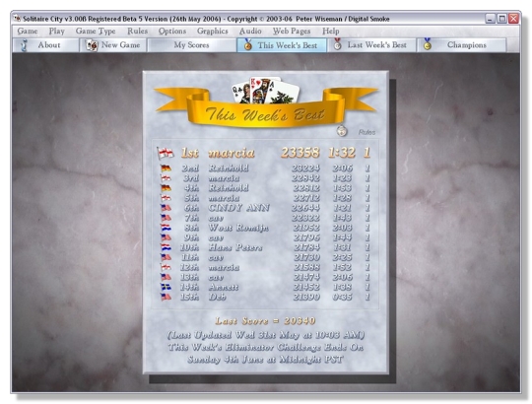Click player name Hans Peters

coord(235,247)
